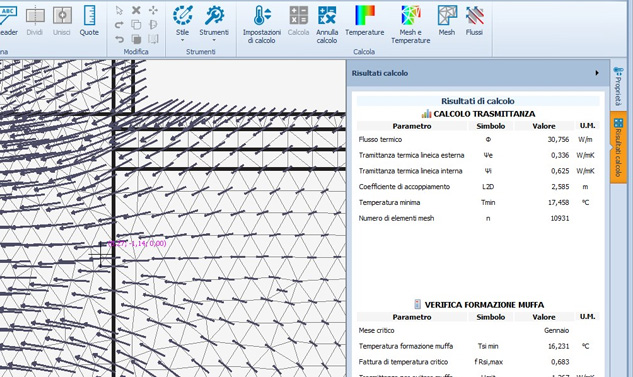Click the Flusso termico result row
The height and width of the screenshot is (377, 633).
point(478,140)
